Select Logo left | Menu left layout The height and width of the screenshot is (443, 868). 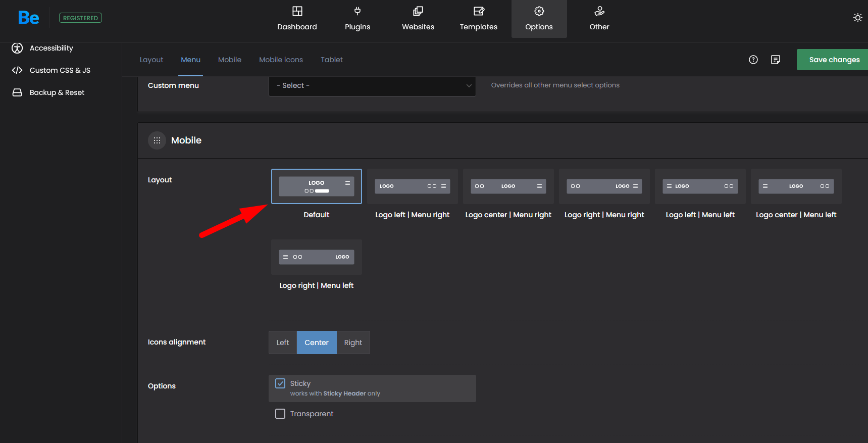point(700,186)
